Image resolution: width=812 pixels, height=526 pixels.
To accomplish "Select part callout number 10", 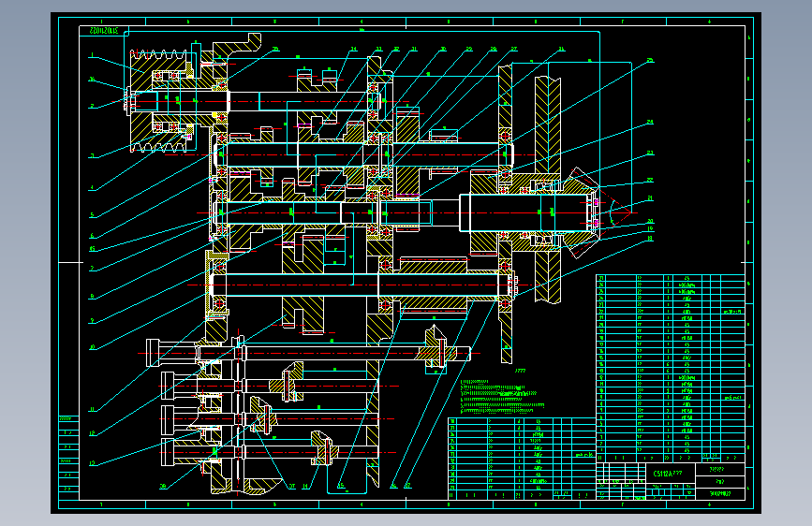I will point(92,347).
